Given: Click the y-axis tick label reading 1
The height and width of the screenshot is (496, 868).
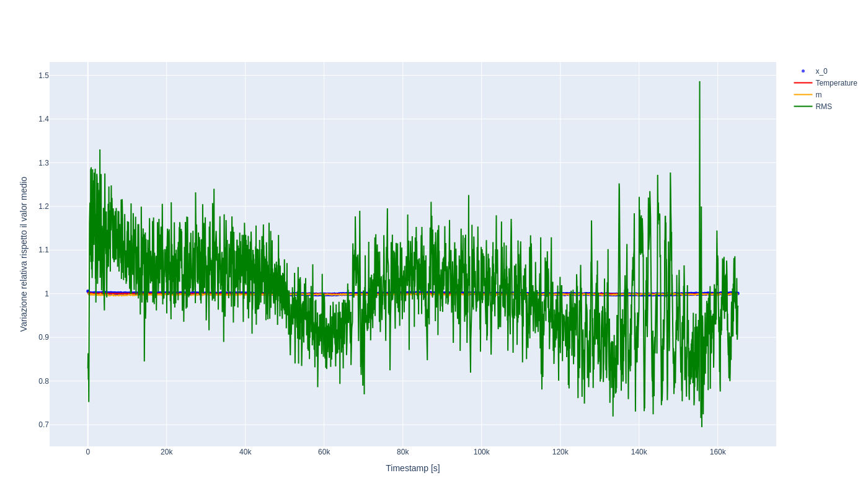Looking at the screenshot, I should 46,294.
